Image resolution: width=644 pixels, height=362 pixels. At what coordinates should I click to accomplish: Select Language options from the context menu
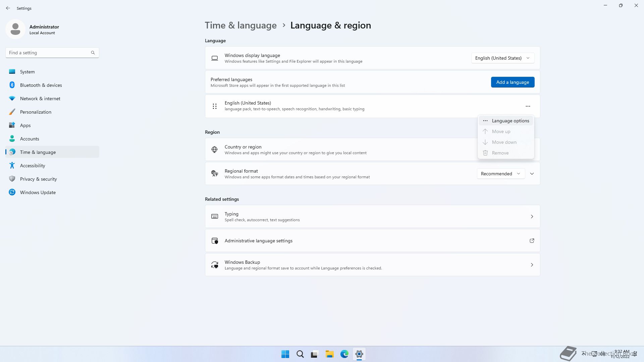pos(510,121)
